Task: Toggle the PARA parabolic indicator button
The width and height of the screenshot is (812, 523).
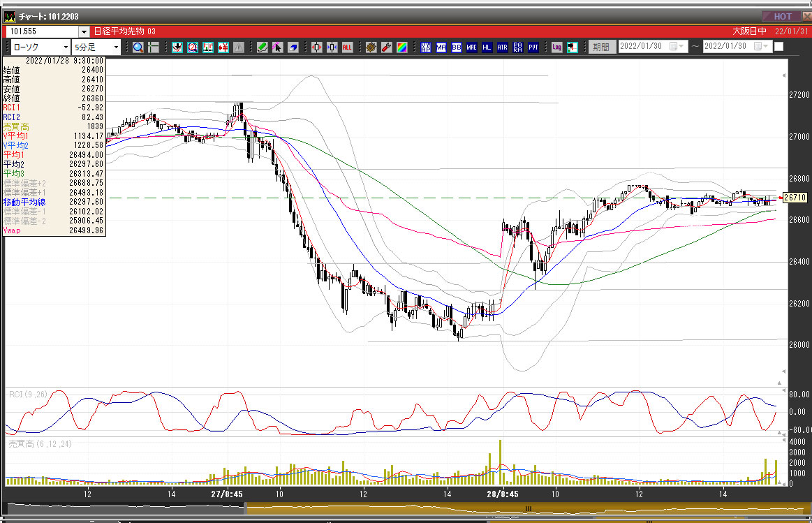Action: point(517,47)
